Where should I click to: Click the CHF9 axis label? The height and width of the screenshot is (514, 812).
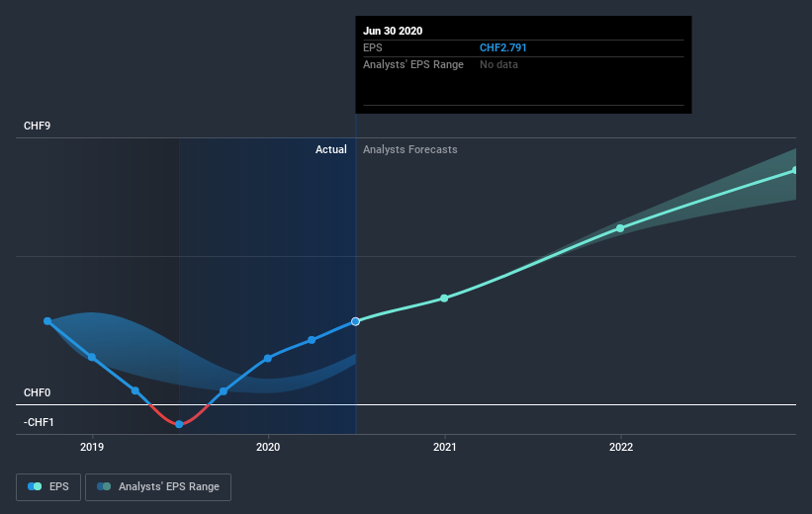pos(37,126)
